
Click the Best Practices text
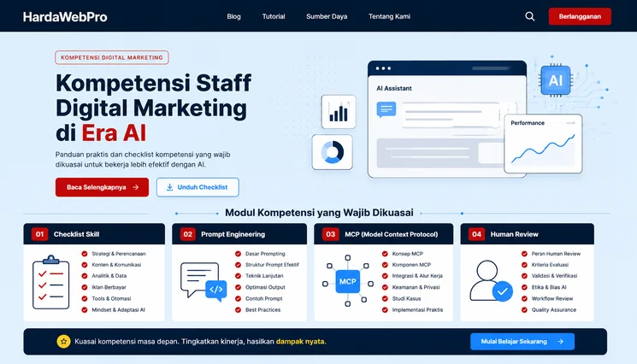(x=262, y=310)
